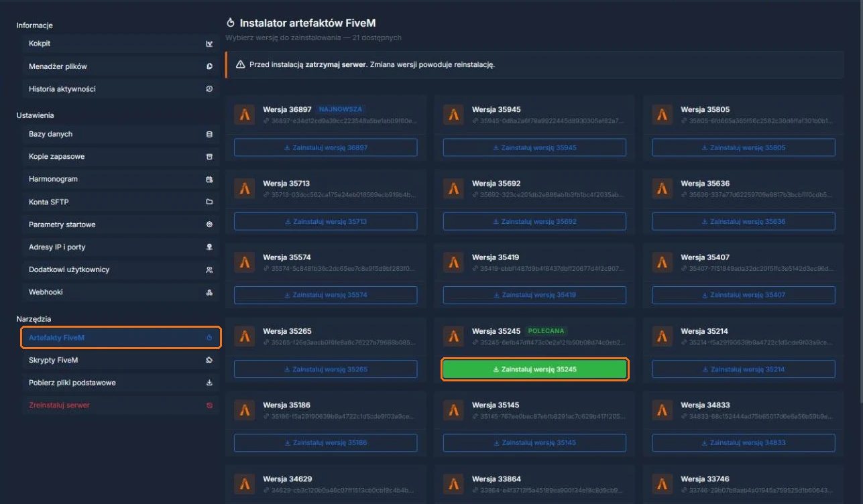Viewport: 863px width, 504px height.
Task: Install artifact version 35419
Action: point(534,295)
